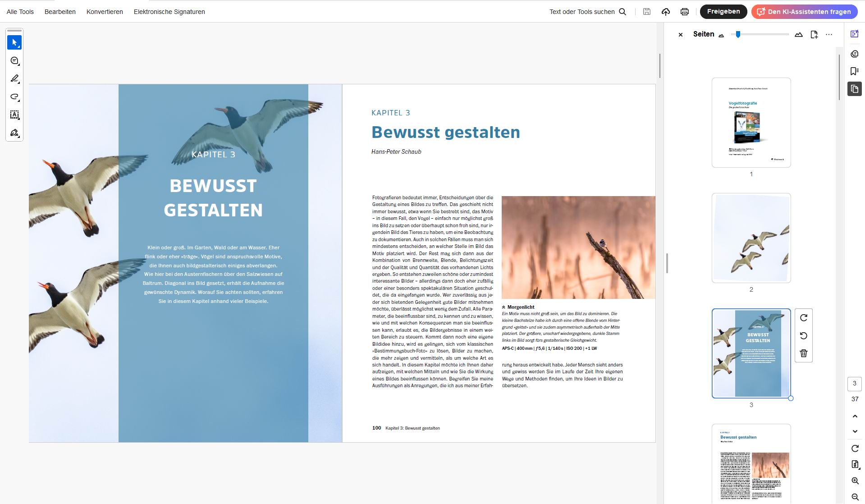Image resolution: width=865 pixels, height=504 pixels.
Task: Open the fill and sign pen tool
Action: pyautogui.click(x=14, y=133)
